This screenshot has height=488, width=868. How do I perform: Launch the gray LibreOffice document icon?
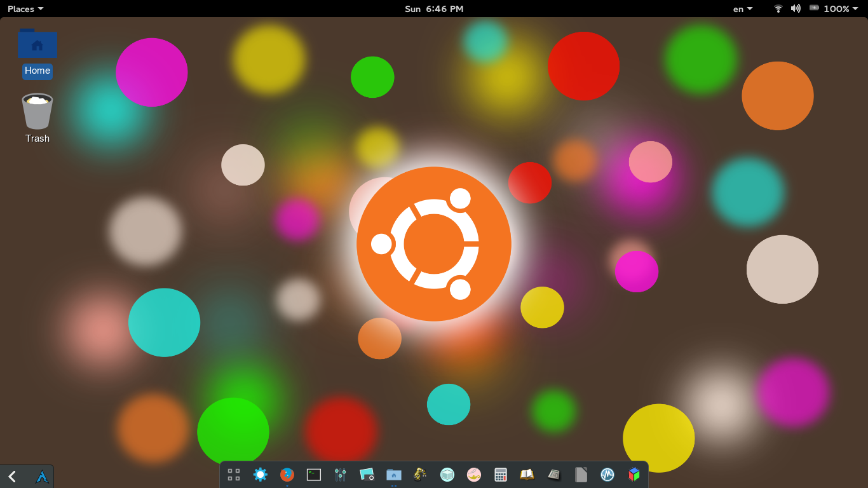click(581, 475)
